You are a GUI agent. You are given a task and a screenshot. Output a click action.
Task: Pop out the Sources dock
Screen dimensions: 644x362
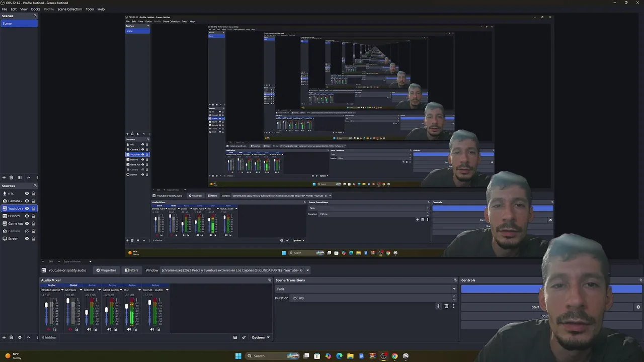[x=35, y=186]
